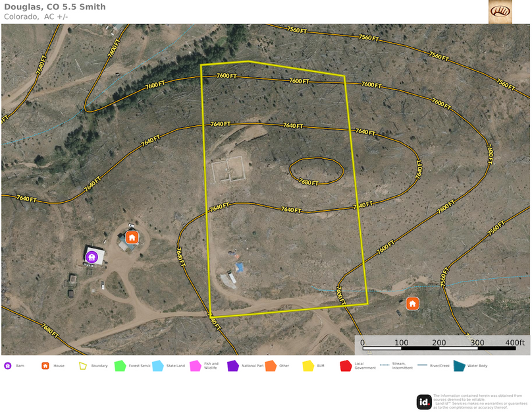Screen dimensions: 532x412
Task: Click the purple barn marker on the map
Action: [92, 256]
